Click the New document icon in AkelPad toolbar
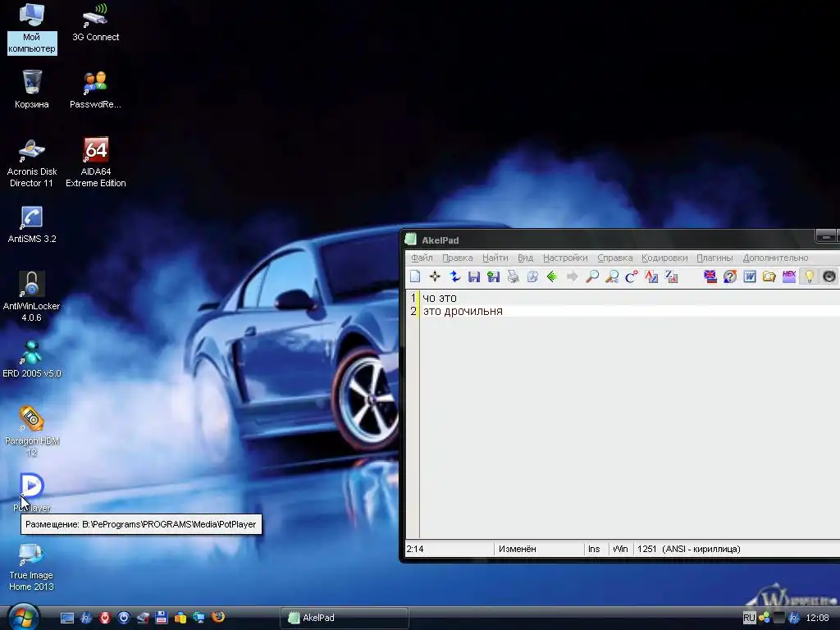The image size is (840, 630). click(415, 276)
